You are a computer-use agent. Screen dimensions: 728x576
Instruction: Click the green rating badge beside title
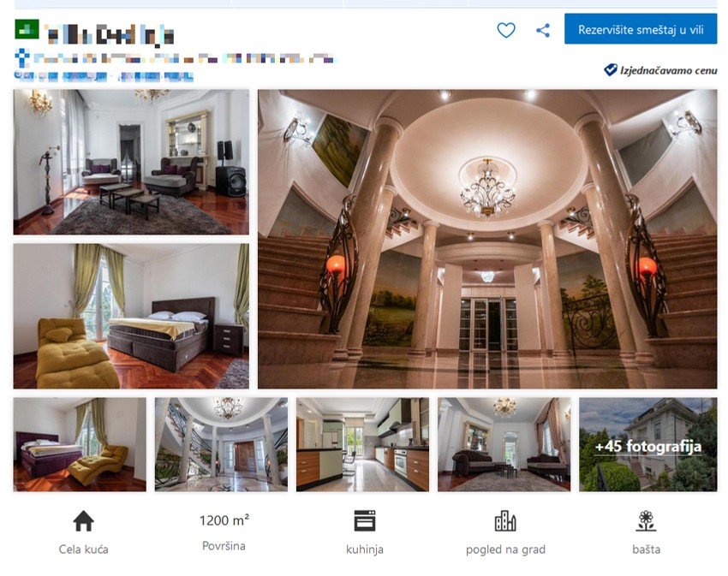[x=27, y=29]
